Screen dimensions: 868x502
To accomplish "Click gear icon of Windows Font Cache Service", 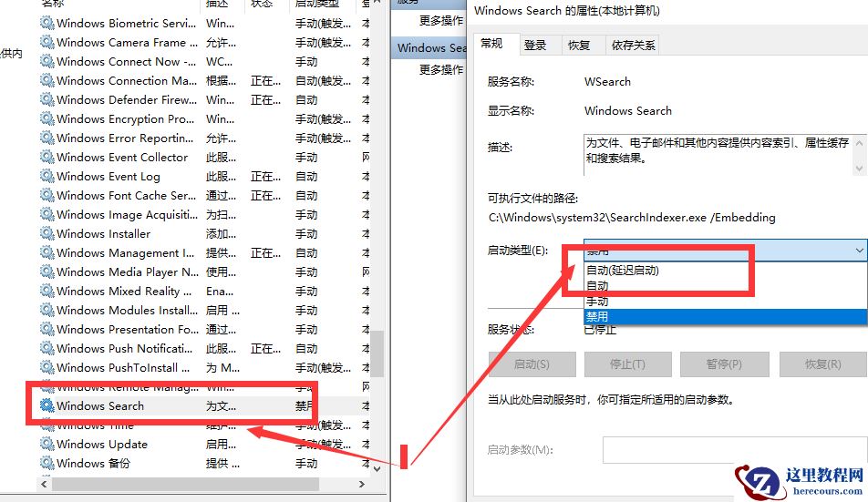I will point(47,195).
